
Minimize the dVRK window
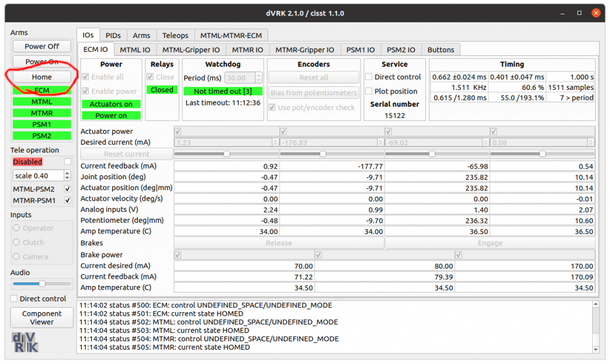562,13
